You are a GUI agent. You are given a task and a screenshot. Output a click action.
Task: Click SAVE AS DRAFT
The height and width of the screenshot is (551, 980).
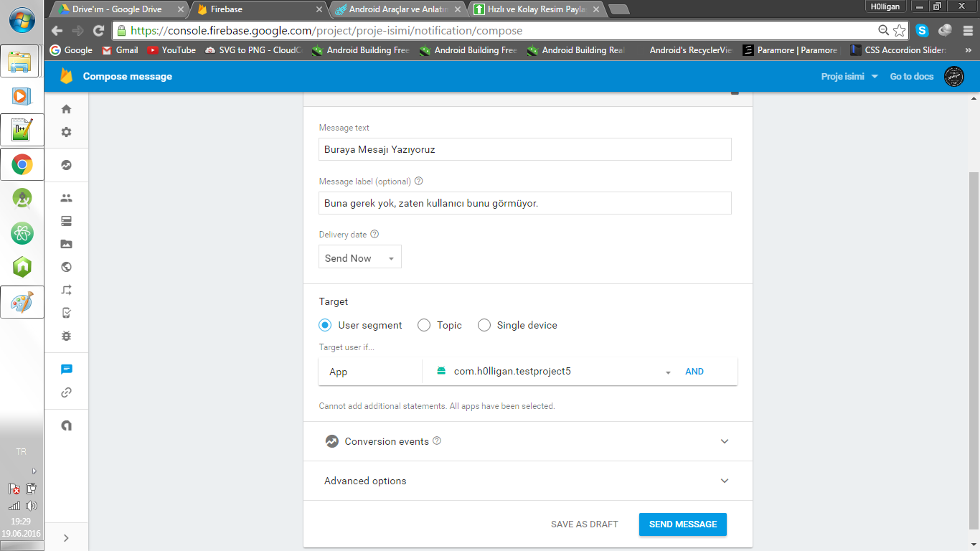[x=584, y=524]
